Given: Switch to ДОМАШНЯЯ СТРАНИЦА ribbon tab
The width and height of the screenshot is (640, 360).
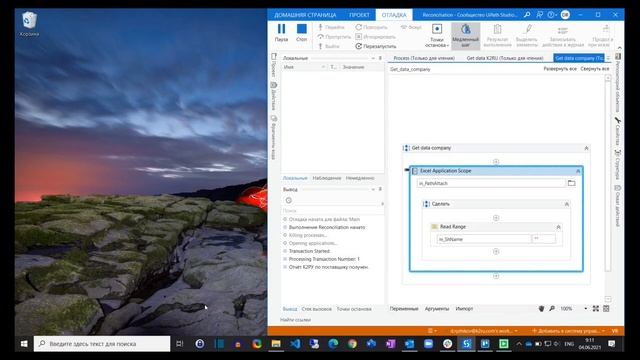Looking at the screenshot, I should pyautogui.click(x=305, y=15).
